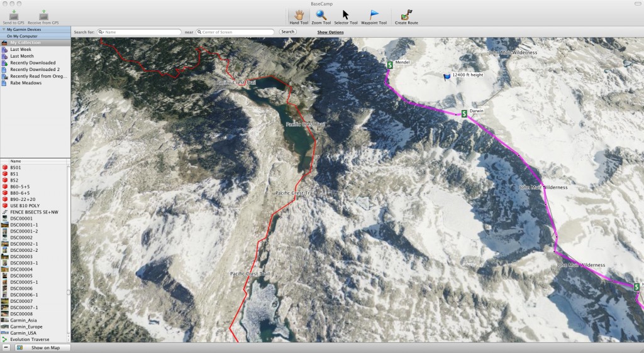
Task: Click the minus remove button at bottom-left
Action: (6, 347)
